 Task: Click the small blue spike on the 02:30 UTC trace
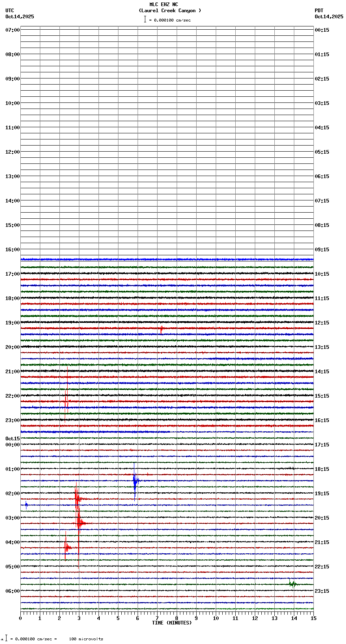point(26,505)
